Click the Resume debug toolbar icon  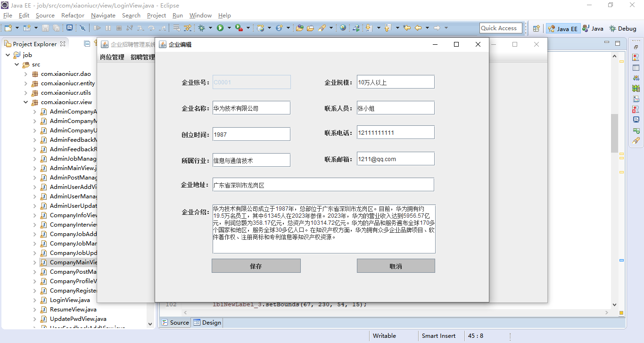click(x=97, y=28)
